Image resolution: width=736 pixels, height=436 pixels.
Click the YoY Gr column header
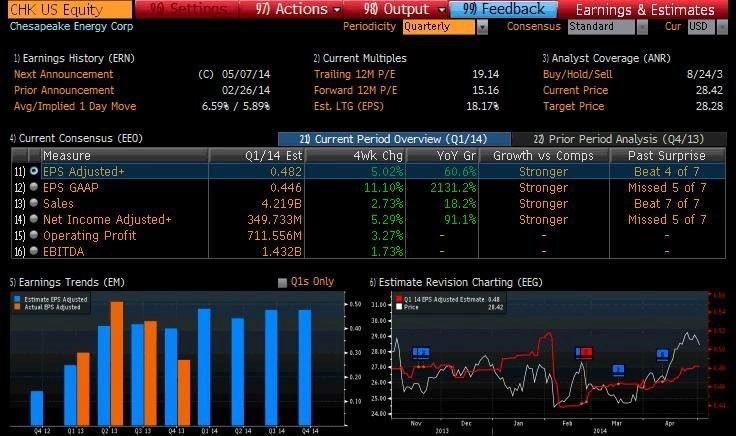point(442,155)
